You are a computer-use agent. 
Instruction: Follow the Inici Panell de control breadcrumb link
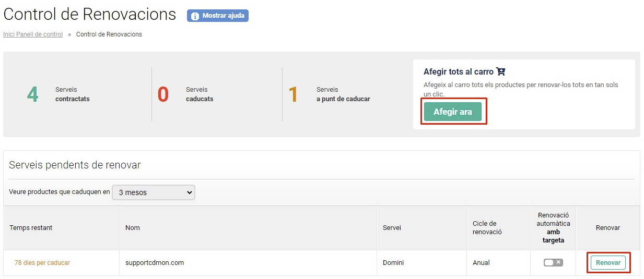33,34
